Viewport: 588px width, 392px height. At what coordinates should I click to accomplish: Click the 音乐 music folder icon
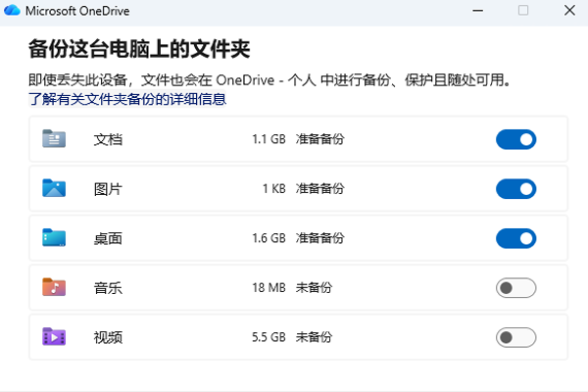(54, 287)
